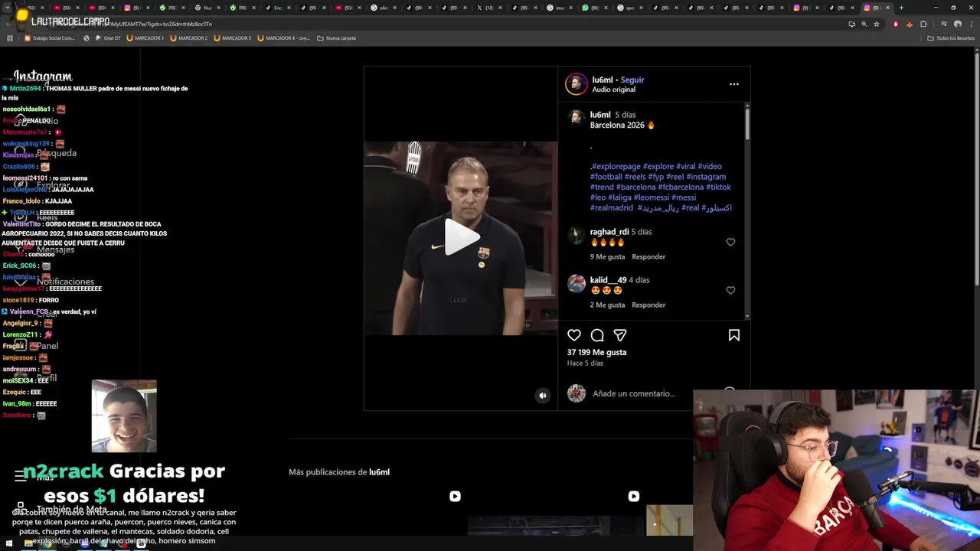Viewport: 980px width, 551px height.
Task: View the 9 Me gusta on raghad_rdi's comment
Action: pyautogui.click(x=607, y=256)
